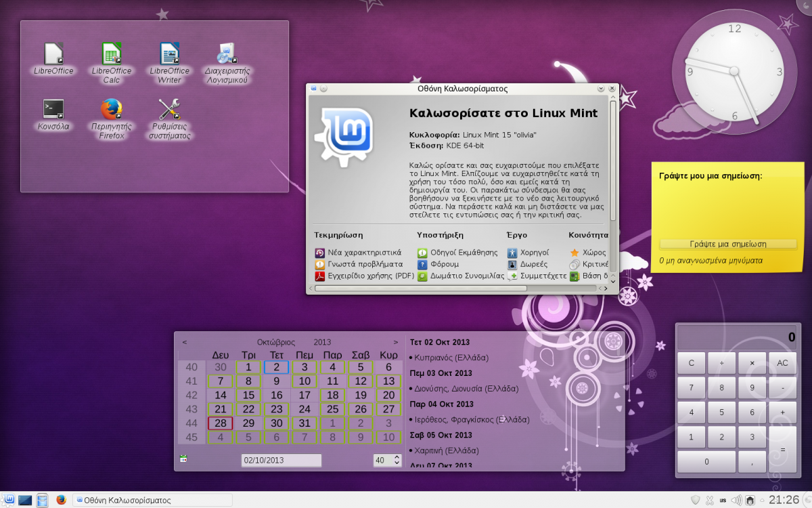The width and height of the screenshot is (812, 508).
Task: Click the calendar today icon below week numbers
Action: tap(183, 459)
